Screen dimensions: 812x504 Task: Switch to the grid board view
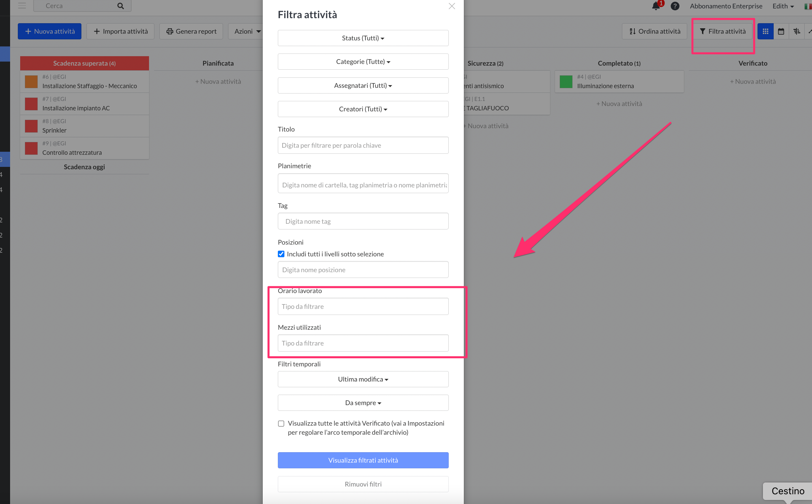click(x=765, y=31)
